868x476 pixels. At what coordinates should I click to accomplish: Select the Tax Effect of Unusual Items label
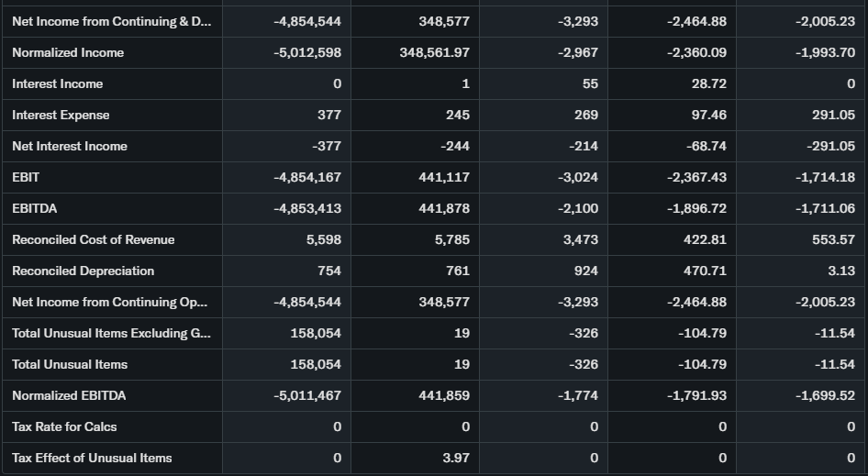point(92,458)
